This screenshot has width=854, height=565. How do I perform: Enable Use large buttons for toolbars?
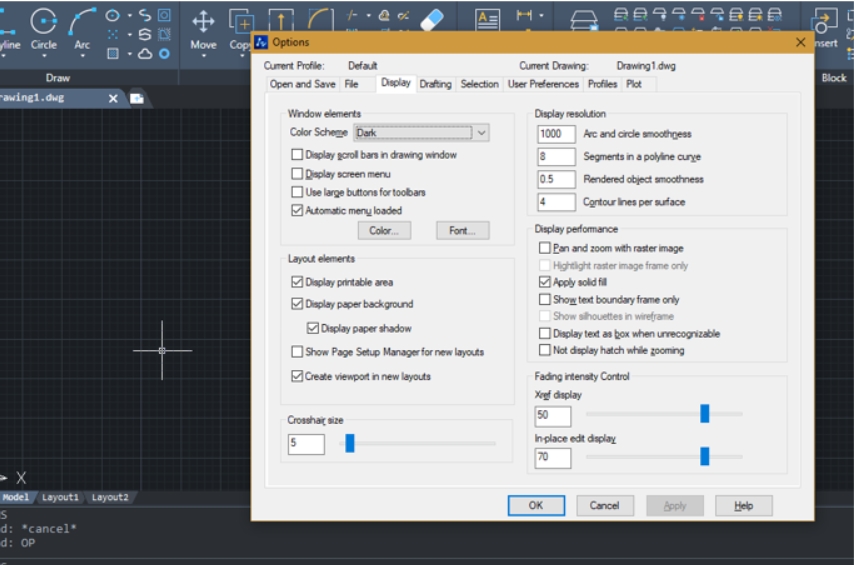[297, 192]
